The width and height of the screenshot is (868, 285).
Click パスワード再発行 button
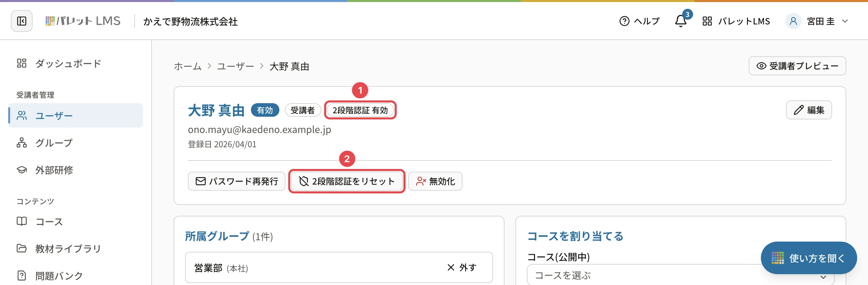pyautogui.click(x=237, y=181)
